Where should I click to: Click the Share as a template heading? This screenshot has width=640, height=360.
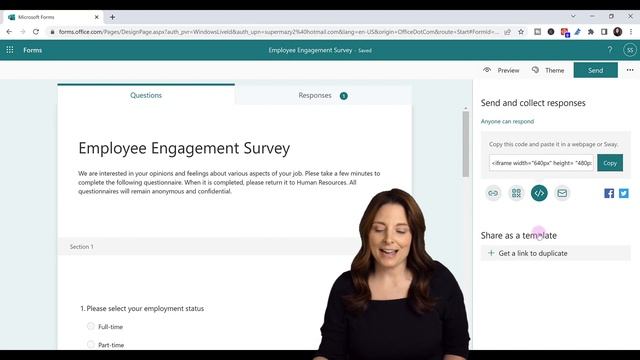[519, 236]
